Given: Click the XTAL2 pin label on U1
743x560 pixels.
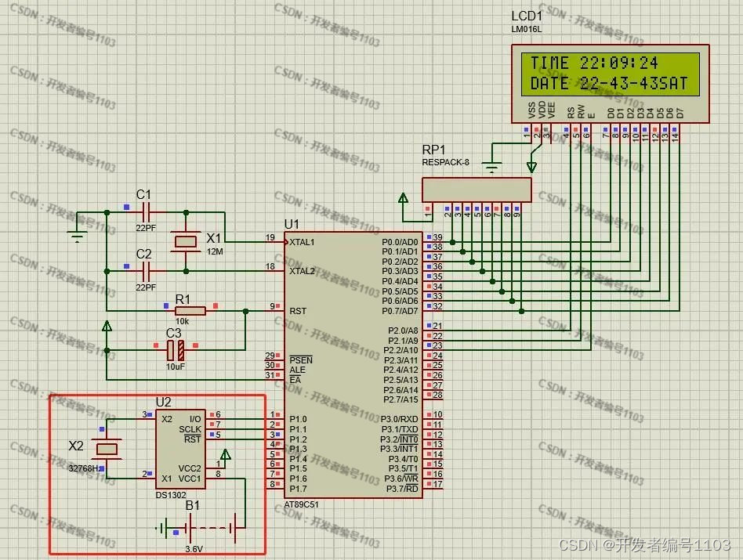Looking at the screenshot, I should tap(302, 271).
